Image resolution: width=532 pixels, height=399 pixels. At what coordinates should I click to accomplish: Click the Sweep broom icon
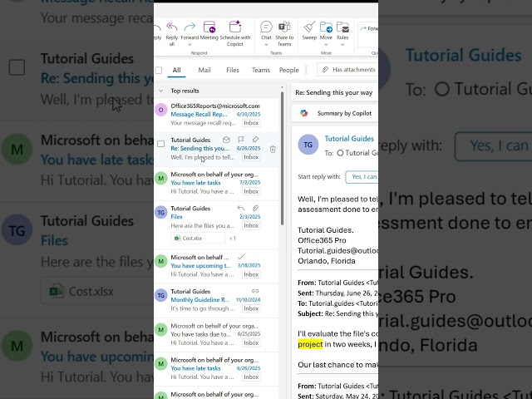(x=309, y=27)
